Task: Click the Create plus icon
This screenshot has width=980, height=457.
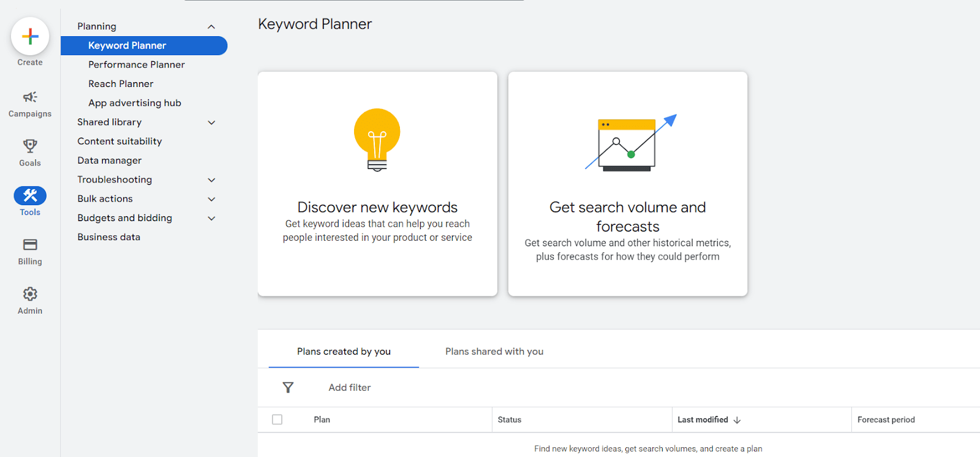Action: (30, 37)
